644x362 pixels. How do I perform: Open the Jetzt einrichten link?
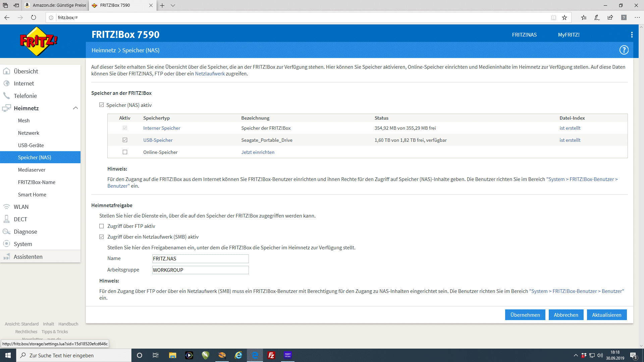[x=258, y=152]
